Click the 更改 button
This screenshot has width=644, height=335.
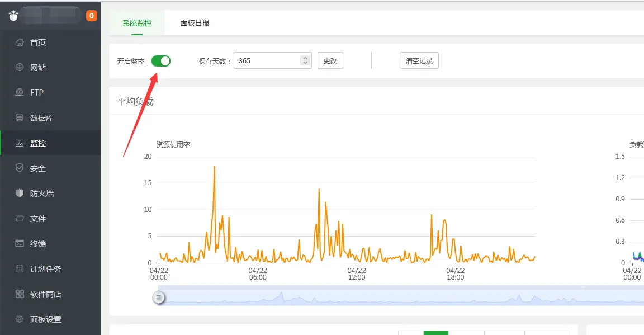[330, 60]
